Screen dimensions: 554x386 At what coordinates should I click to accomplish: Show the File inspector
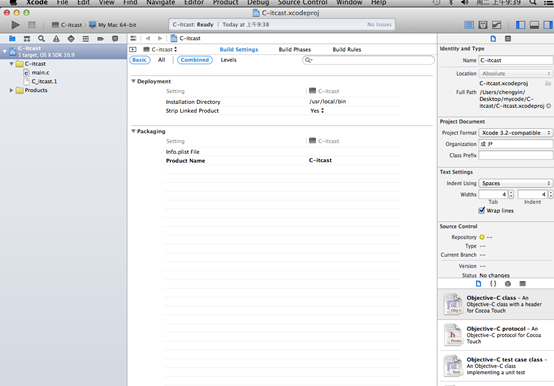click(x=493, y=38)
